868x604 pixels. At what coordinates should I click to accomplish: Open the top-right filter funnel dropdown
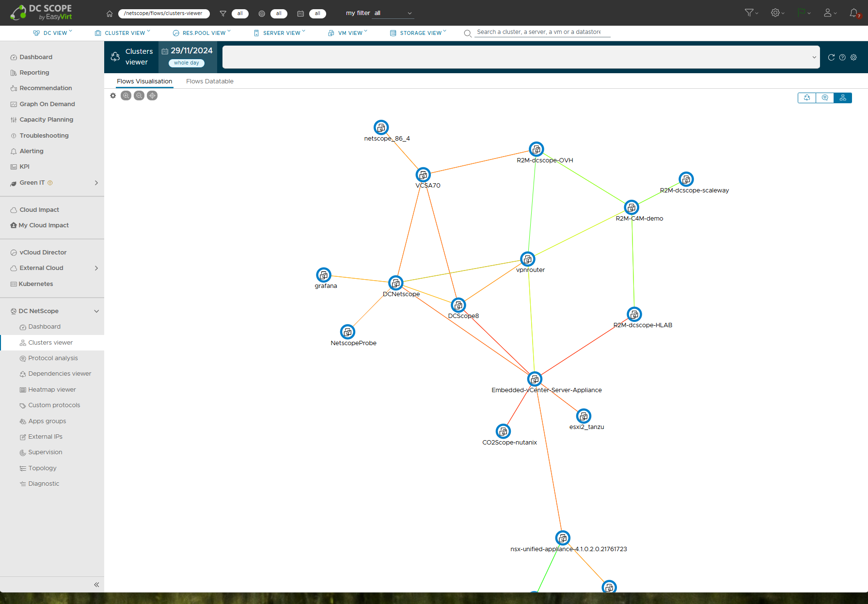[751, 13]
